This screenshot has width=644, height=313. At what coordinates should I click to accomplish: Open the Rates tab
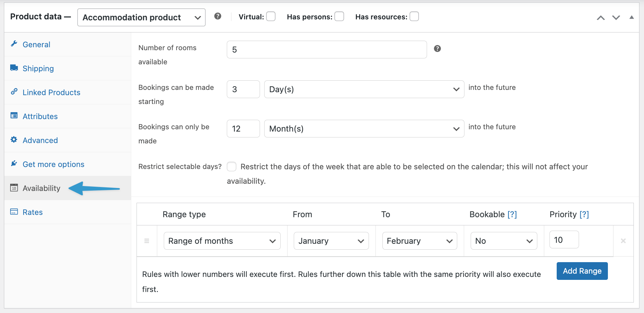pyautogui.click(x=32, y=212)
